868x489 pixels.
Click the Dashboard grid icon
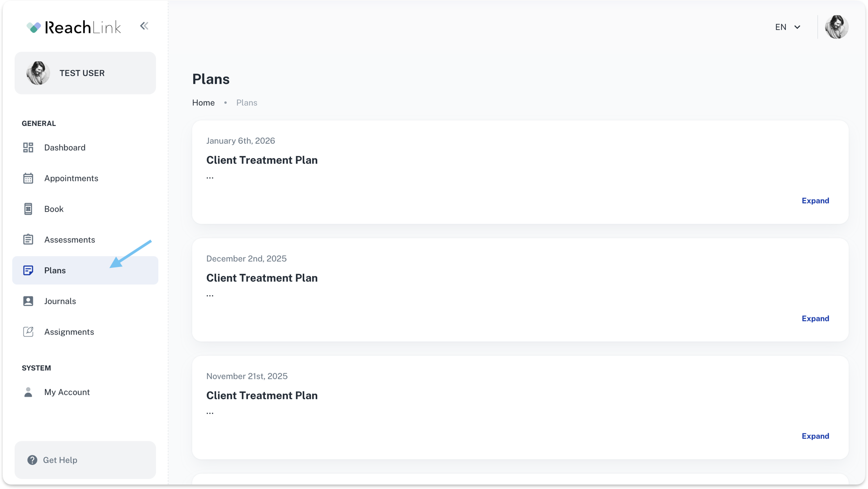[28, 147]
